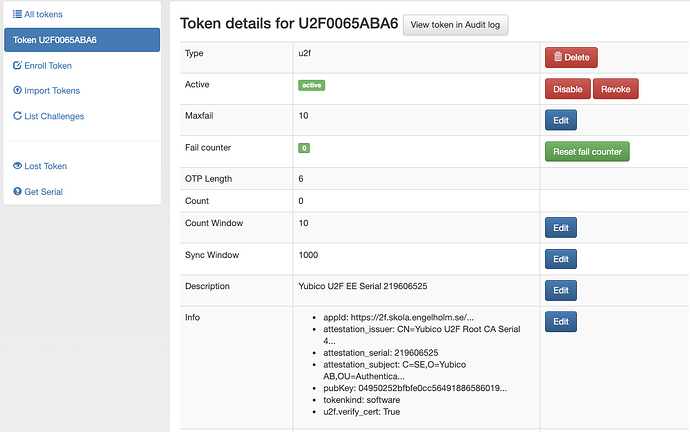Reset fail counter
Viewport: 690px width, 432px height.
click(x=587, y=152)
